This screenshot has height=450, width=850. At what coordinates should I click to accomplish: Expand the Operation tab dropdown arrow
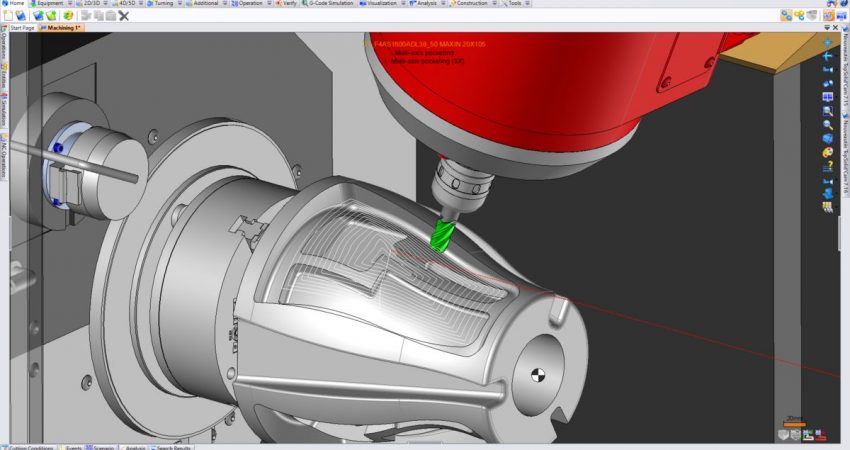[268, 3]
